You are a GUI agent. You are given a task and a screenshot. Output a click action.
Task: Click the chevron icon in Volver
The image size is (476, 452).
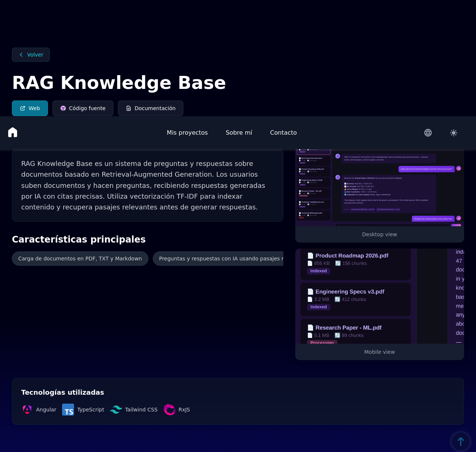(21, 55)
